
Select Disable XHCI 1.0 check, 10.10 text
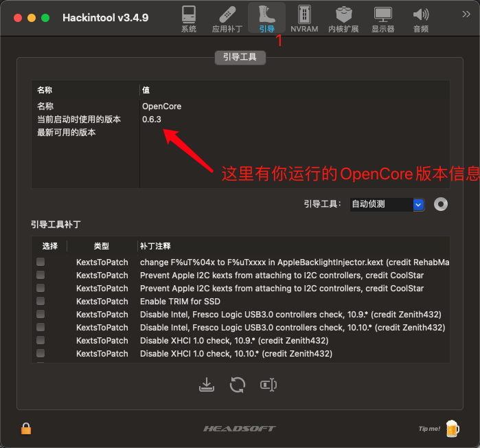(236, 354)
